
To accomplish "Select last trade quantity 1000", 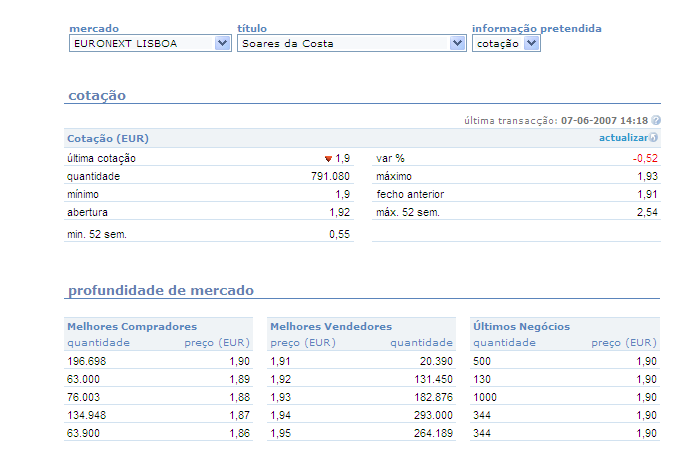I will coord(485,397).
